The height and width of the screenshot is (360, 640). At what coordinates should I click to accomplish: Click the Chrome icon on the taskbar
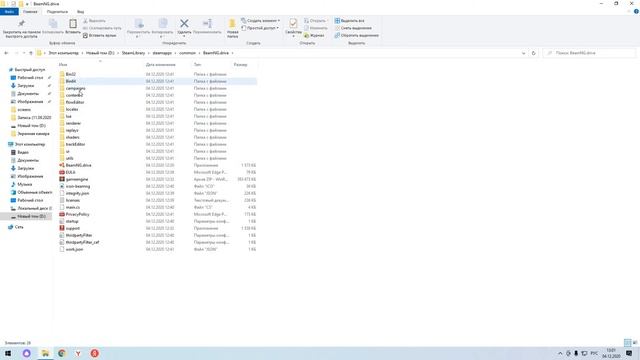[x=62, y=353]
